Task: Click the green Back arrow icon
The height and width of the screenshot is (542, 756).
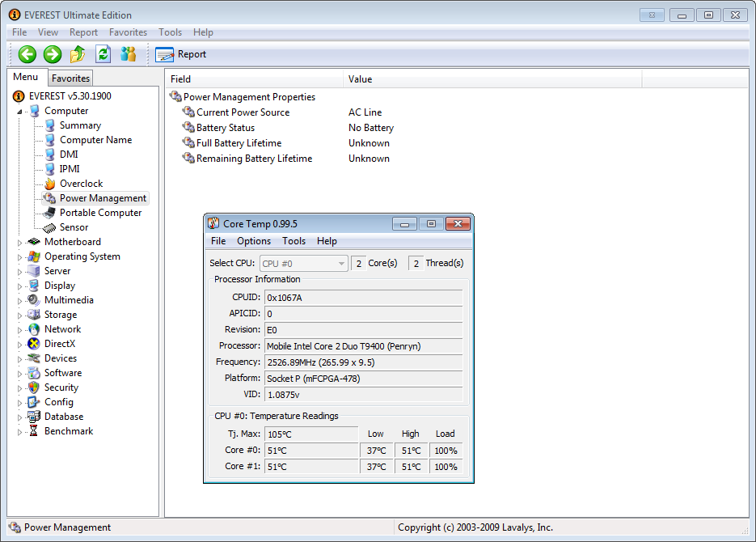Action: 27,54
